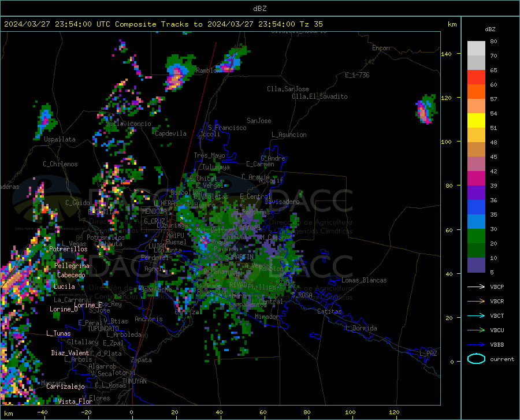Image resolution: width=520 pixels, height=420 pixels.
Task: Click the Lorine_O label
Action: [x=64, y=309]
